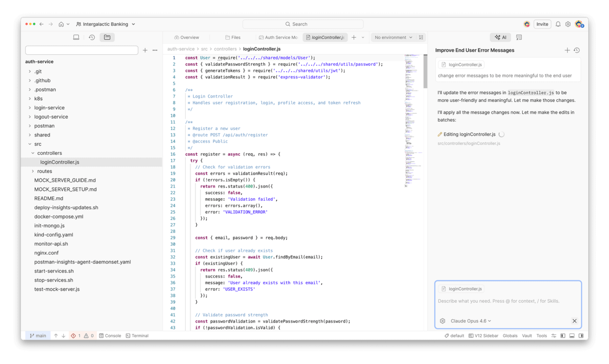Open the History icon in sidebar
The height and width of the screenshot is (364, 609).
click(x=92, y=37)
